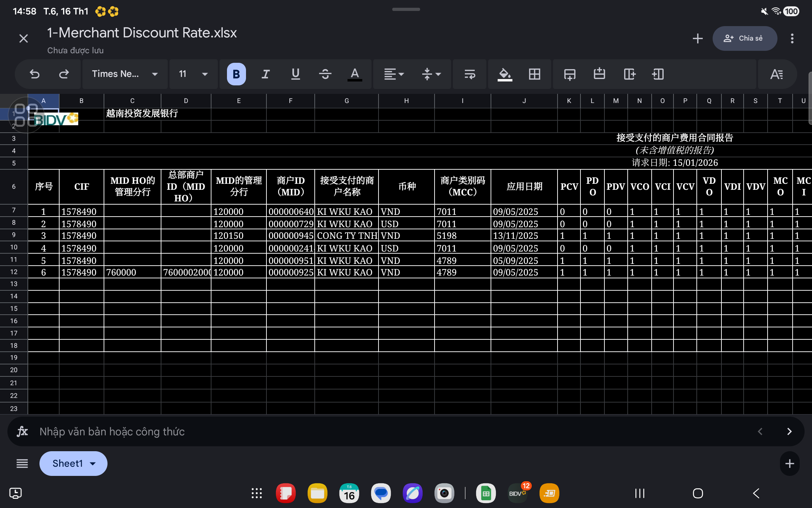The height and width of the screenshot is (508, 812).
Task: Expand the horizontal alignment dropdown
Action: [x=394, y=74]
